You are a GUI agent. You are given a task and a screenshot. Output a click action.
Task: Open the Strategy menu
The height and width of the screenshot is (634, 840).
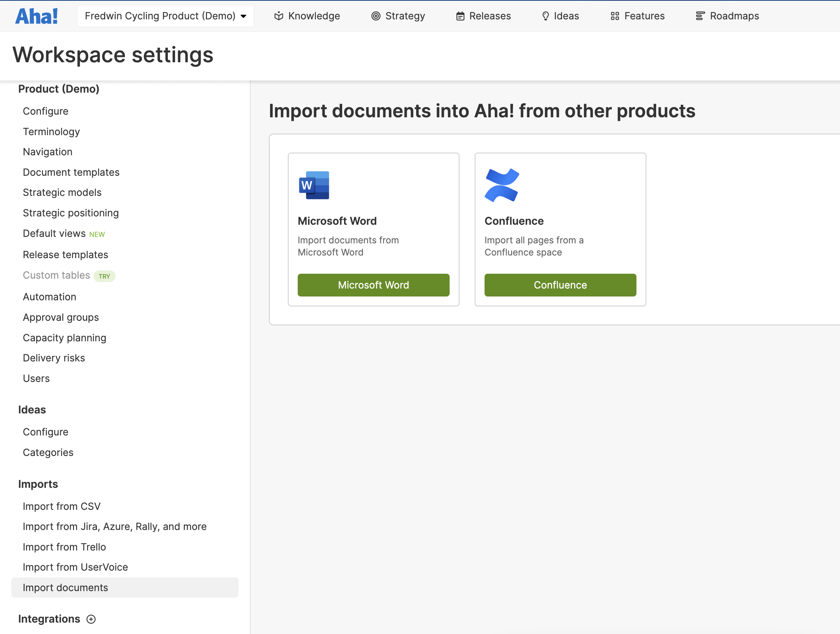(398, 16)
